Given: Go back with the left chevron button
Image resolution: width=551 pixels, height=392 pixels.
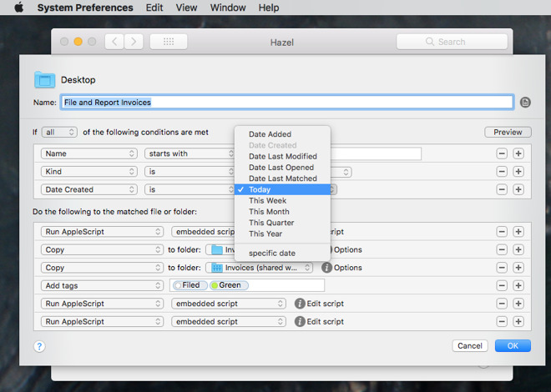Looking at the screenshot, I should pyautogui.click(x=114, y=42).
